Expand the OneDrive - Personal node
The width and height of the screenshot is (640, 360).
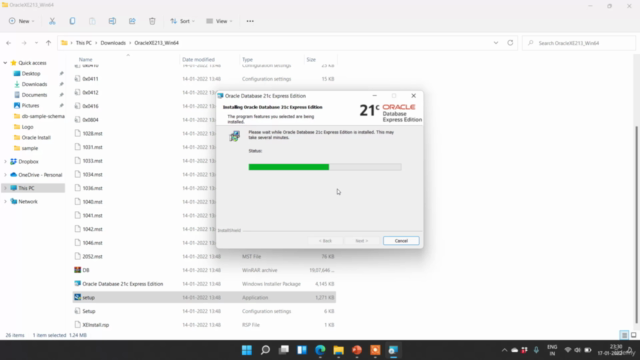pyautogui.click(x=5, y=175)
